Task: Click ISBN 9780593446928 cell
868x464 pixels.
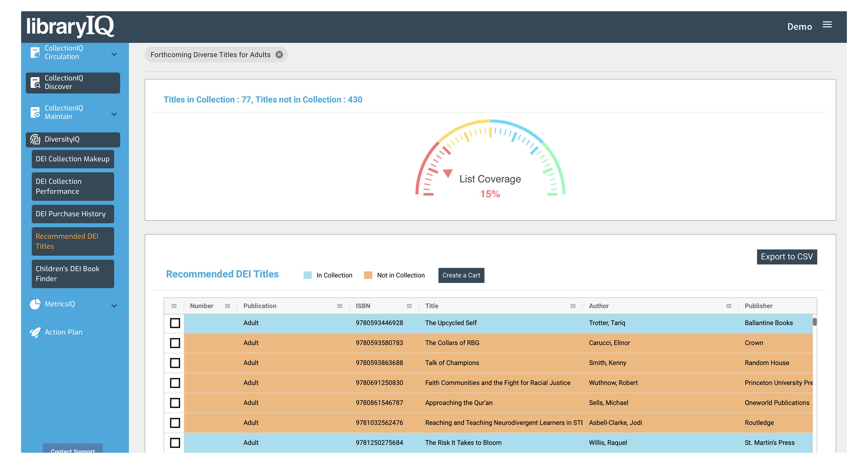Action: [x=379, y=323]
